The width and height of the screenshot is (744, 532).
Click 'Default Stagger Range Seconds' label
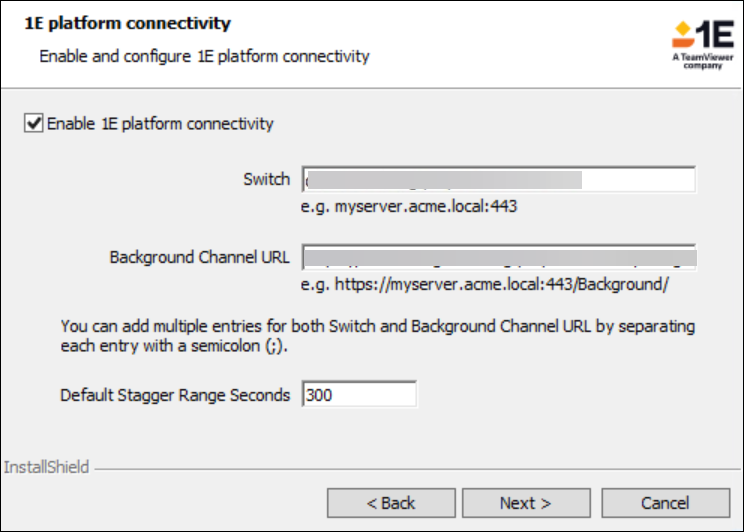(175, 395)
